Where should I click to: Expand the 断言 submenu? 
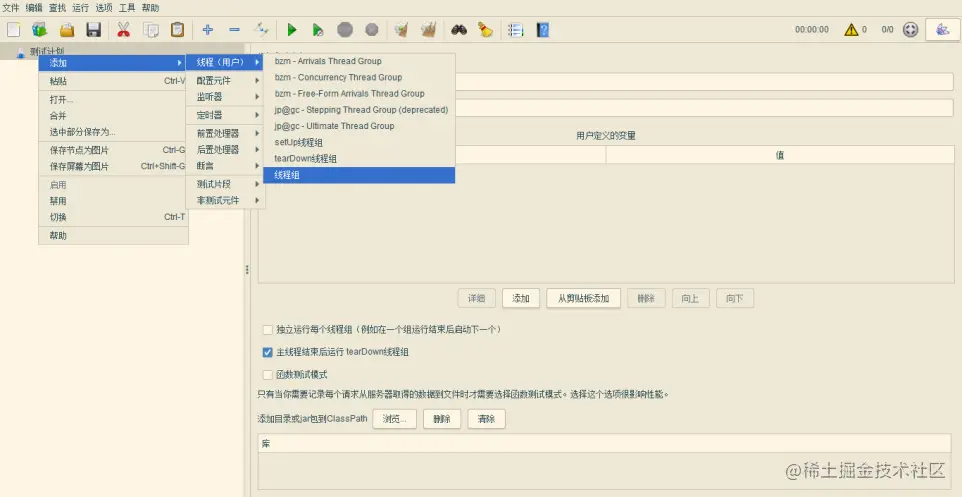point(225,166)
